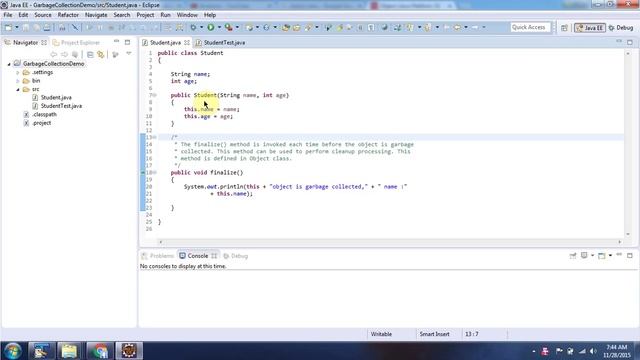This screenshot has width=640, height=360.
Task: Click the editor vertical scrollbar down arrow
Action: coord(628,234)
